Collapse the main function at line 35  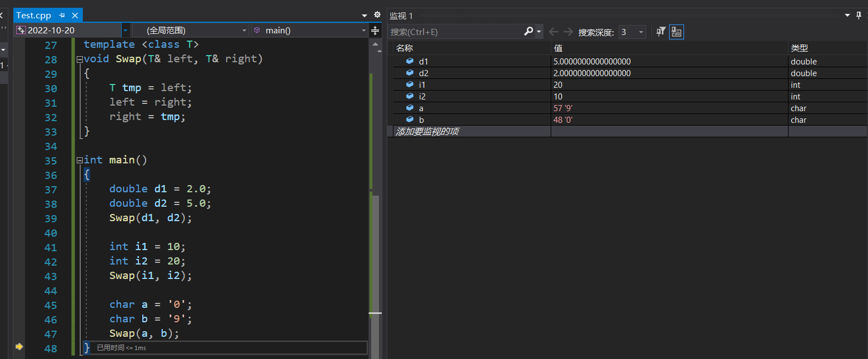pos(79,160)
